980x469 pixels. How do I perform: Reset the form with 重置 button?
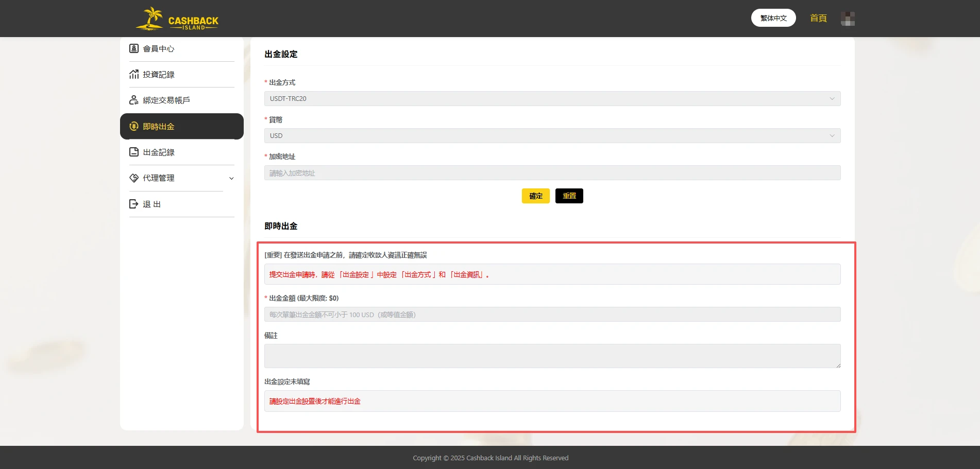point(569,196)
